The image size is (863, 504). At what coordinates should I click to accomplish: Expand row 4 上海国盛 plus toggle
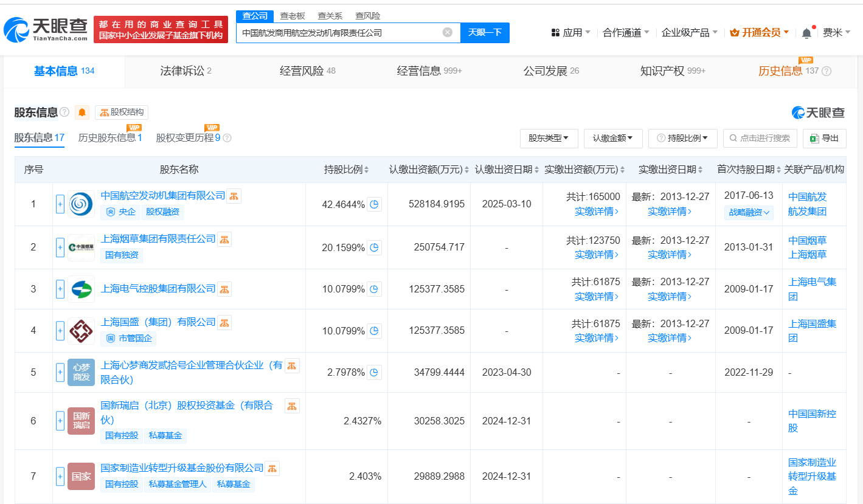(x=60, y=331)
